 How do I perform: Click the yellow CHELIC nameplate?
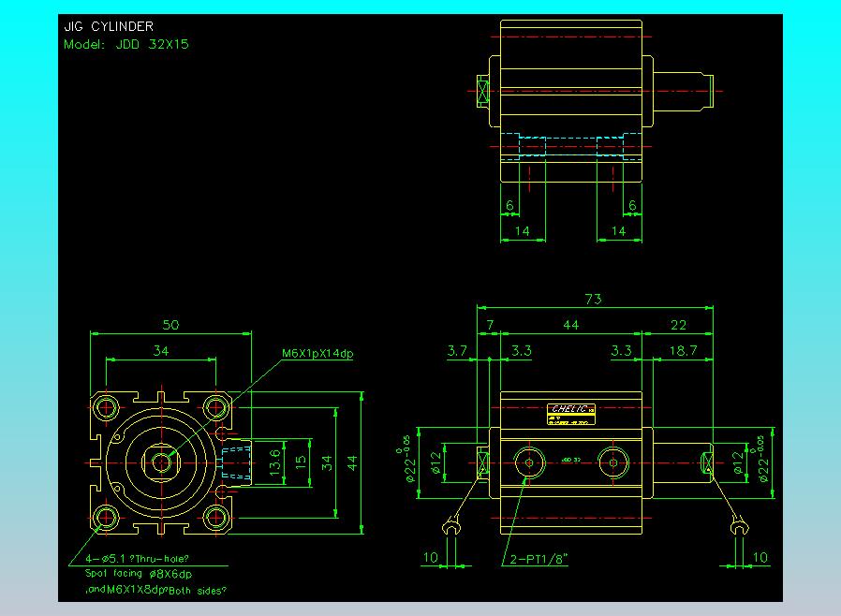click(571, 408)
